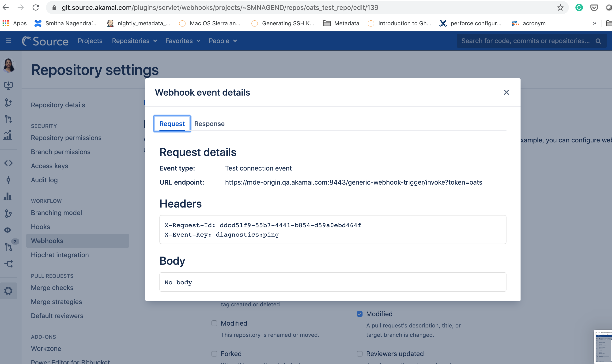Screen dimensions: 612x364
Task: Open Access keys link
Action: [x=49, y=166]
